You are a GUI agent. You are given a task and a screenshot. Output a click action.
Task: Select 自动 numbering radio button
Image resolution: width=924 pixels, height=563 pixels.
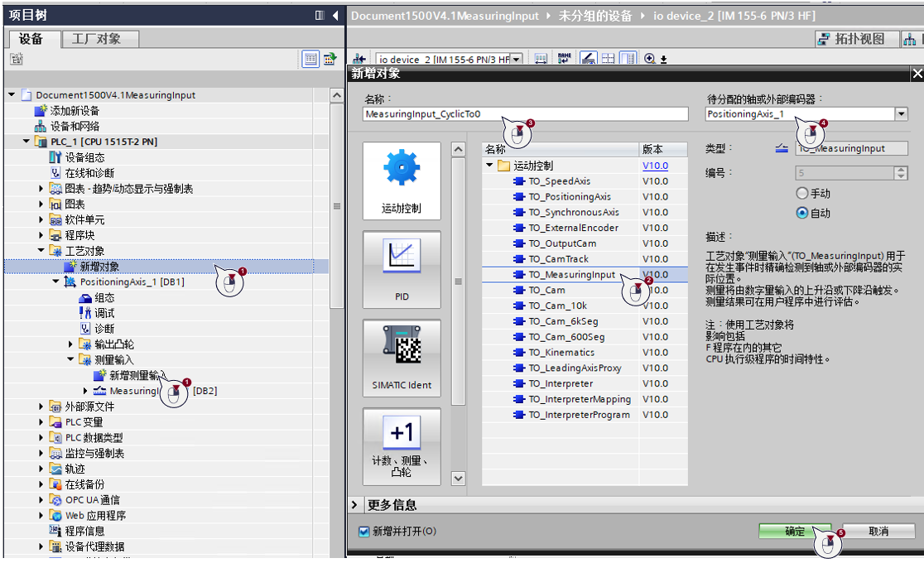(802, 213)
